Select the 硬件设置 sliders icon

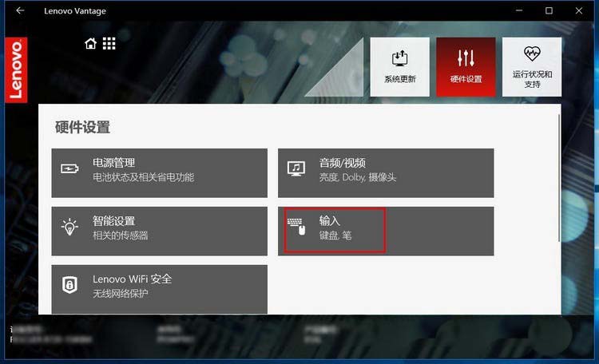(466, 58)
